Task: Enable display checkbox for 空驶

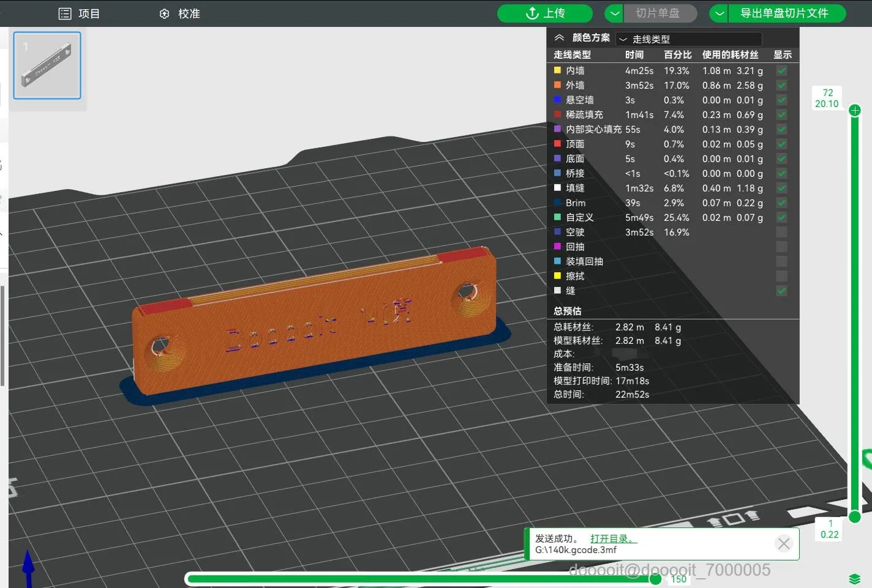Action: click(781, 233)
